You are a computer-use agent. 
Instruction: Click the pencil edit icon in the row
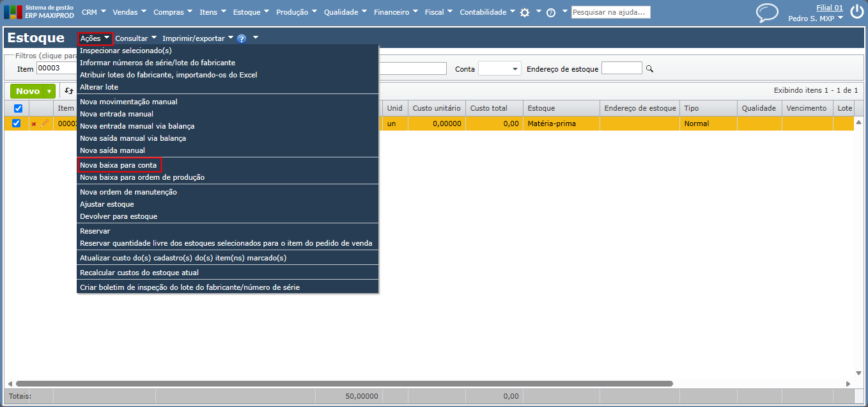(44, 124)
